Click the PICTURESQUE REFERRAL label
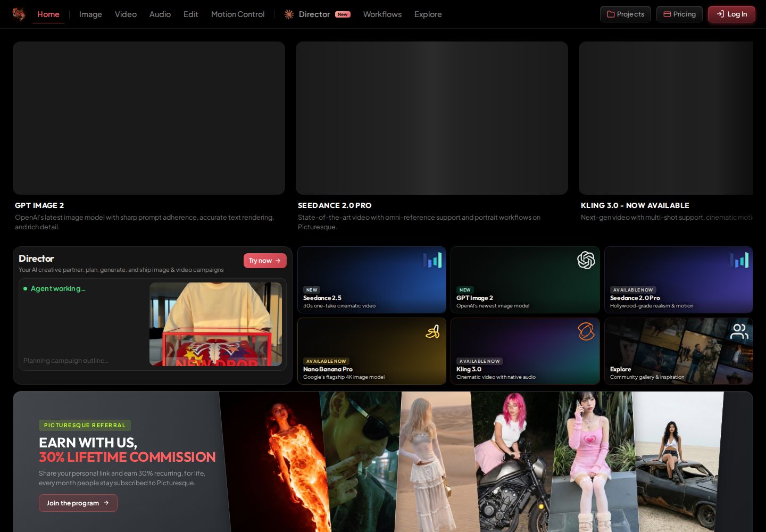This screenshot has width=766, height=532. point(85,425)
